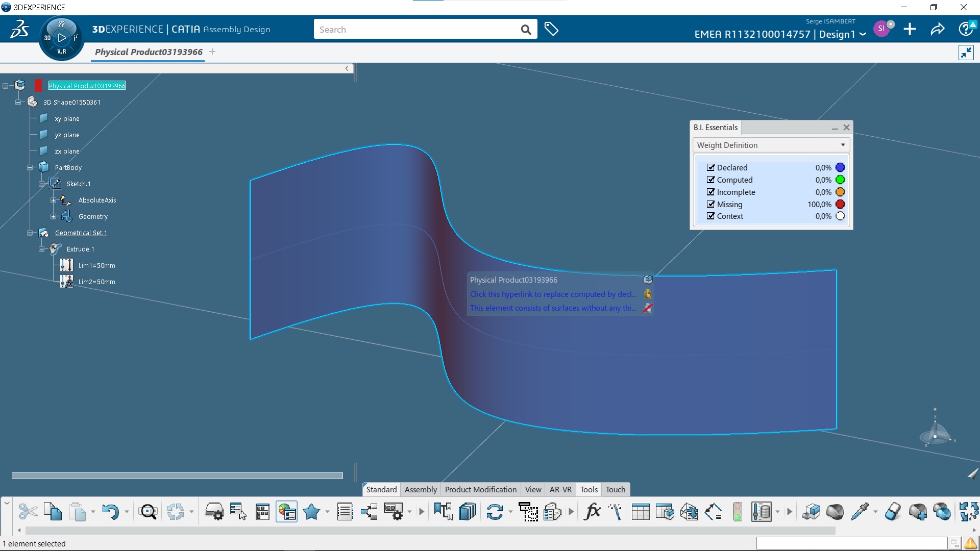Open the 3D compass play button
This screenshot has height=551, width=980.
[x=62, y=38]
